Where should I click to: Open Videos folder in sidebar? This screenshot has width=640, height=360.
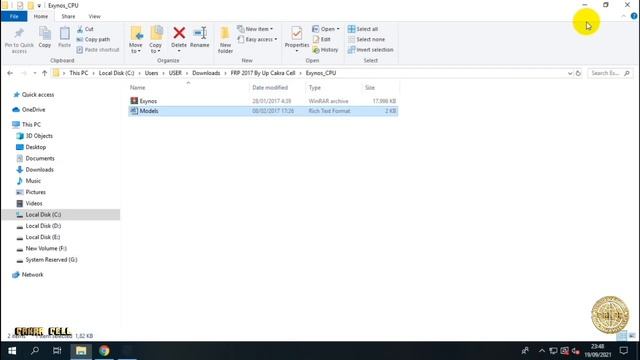click(33, 203)
